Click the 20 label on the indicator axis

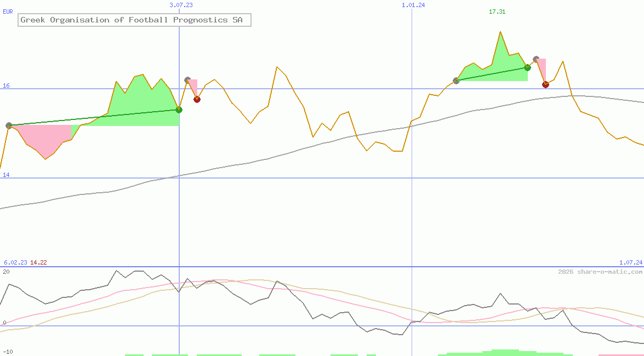pyautogui.click(x=6, y=272)
